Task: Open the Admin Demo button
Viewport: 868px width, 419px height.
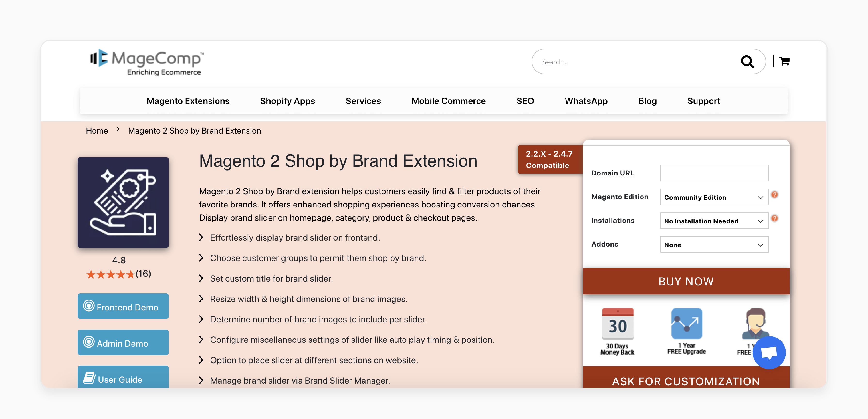Action: (x=123, y=342)
